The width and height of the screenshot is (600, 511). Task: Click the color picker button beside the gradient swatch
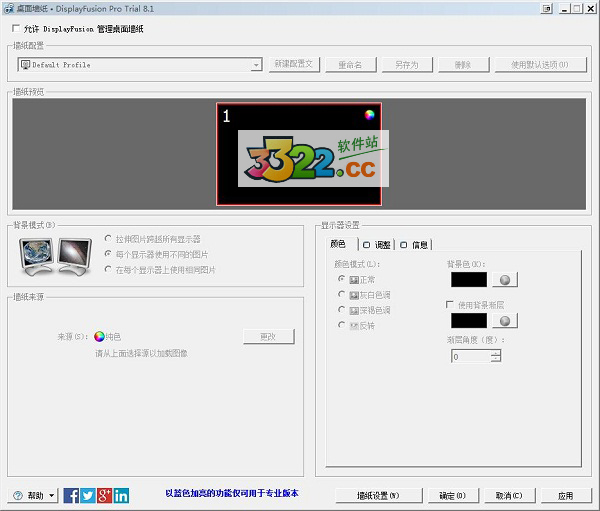click(x=505, y=321)
